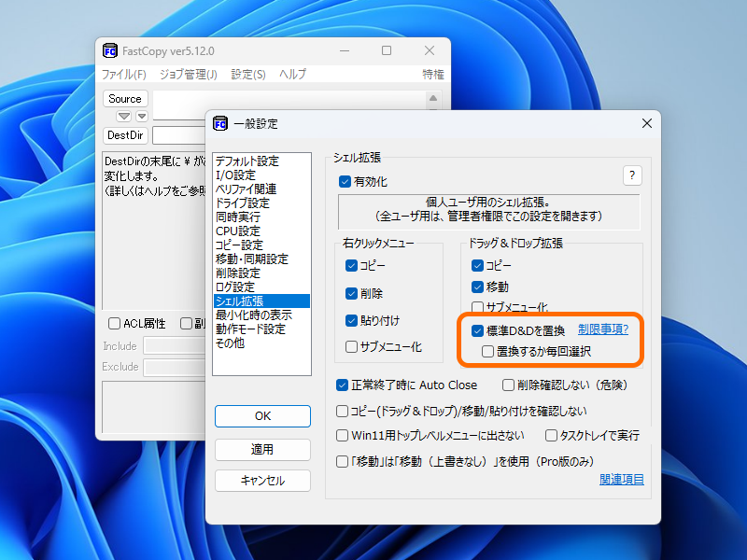Click the Source field scrollbar up arrow

click(x=433, y=98)
